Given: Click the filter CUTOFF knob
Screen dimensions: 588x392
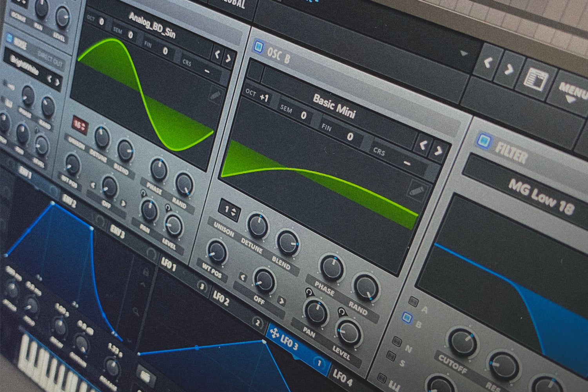Looking at the screenshot, I should tap(463, 342).
